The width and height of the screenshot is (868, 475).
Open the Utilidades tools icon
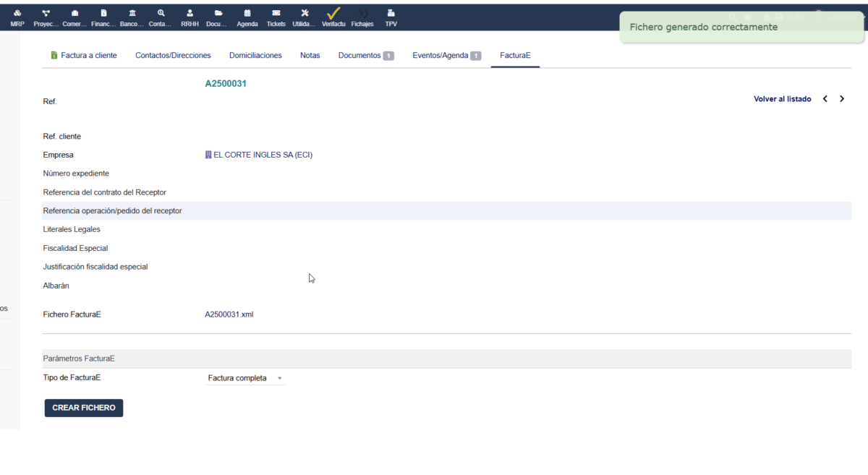pos(305,17)
